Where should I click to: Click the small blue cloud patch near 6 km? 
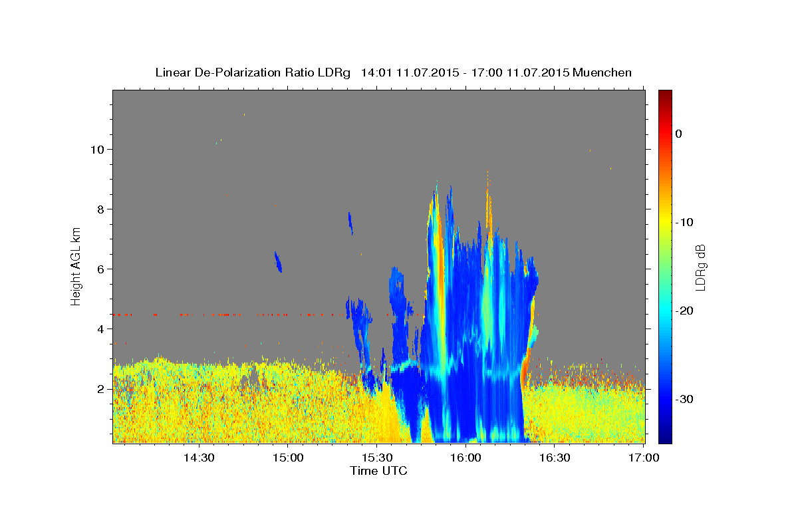(x=278, y=262)
